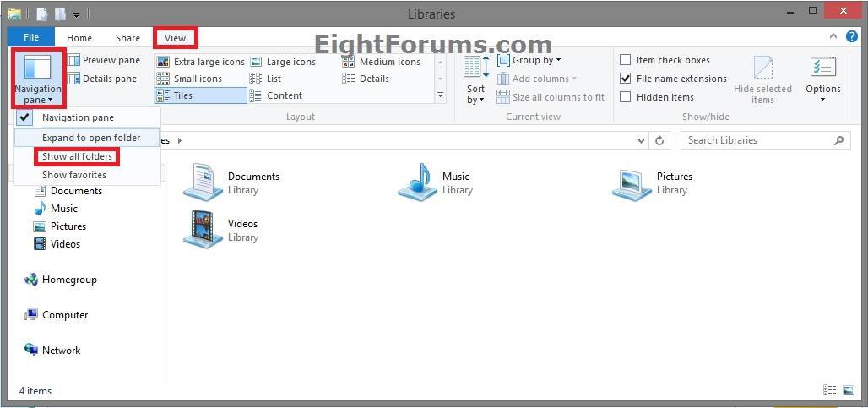This screenshot has height=408, width=868.
Task: Open the Music library icon
Action: [x=417, y=182]
